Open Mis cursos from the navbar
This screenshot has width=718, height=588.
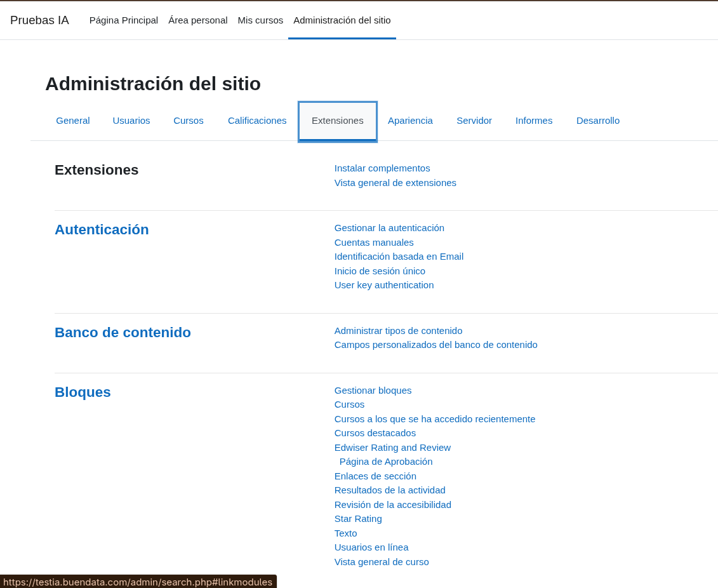(260, 20)
